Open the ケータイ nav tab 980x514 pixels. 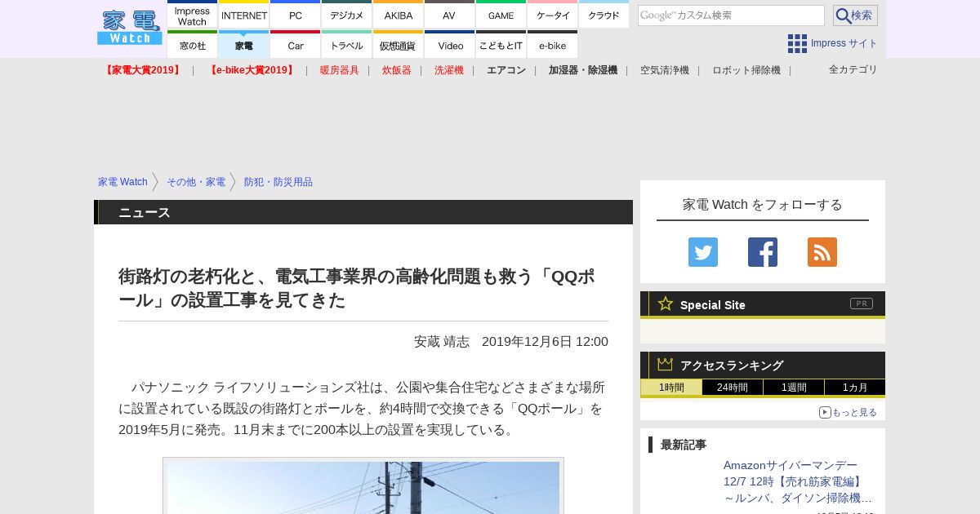[x=553, y=15]
